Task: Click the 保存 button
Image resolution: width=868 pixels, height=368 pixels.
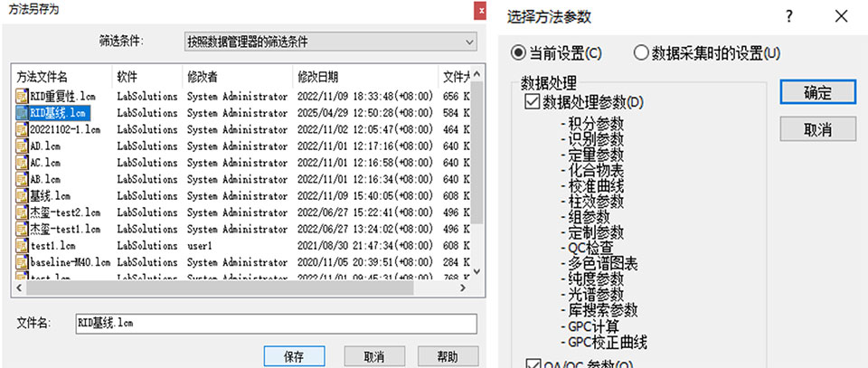Action: click(x=293, y=355)
